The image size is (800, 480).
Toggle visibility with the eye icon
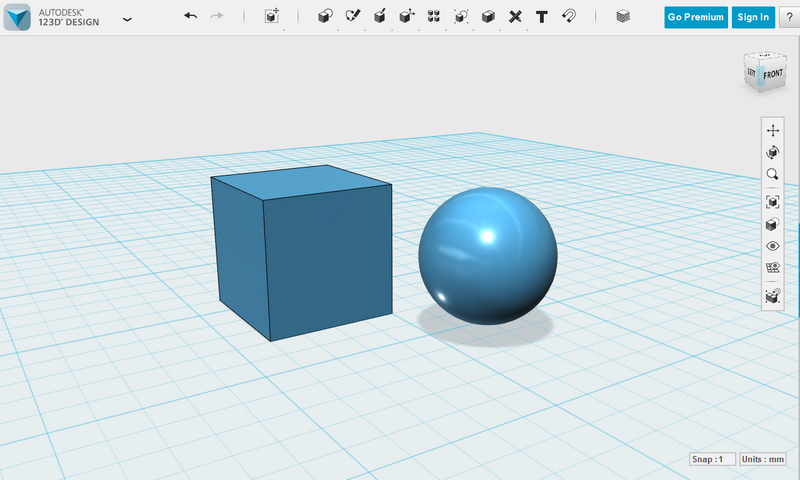click(x=772, y=246)
